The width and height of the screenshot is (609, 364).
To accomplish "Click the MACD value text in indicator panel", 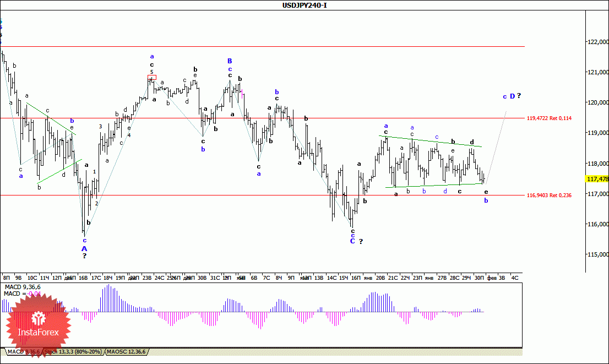I will tap(23, 294).
